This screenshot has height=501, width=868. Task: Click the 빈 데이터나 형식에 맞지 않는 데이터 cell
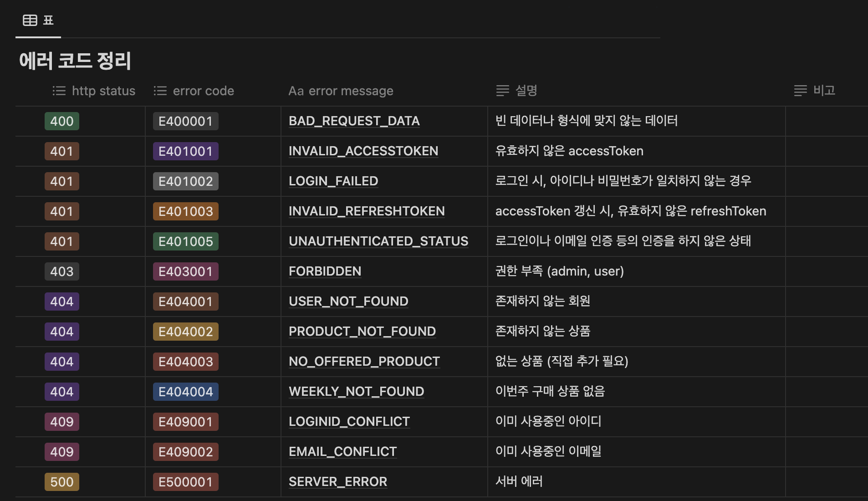[636, 121]
